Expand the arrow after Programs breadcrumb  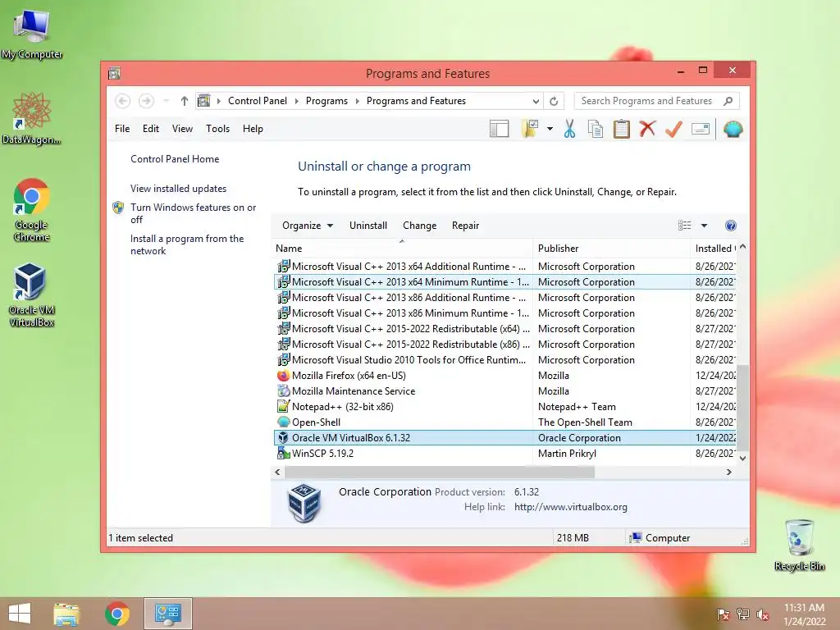[x=358, y=101]
